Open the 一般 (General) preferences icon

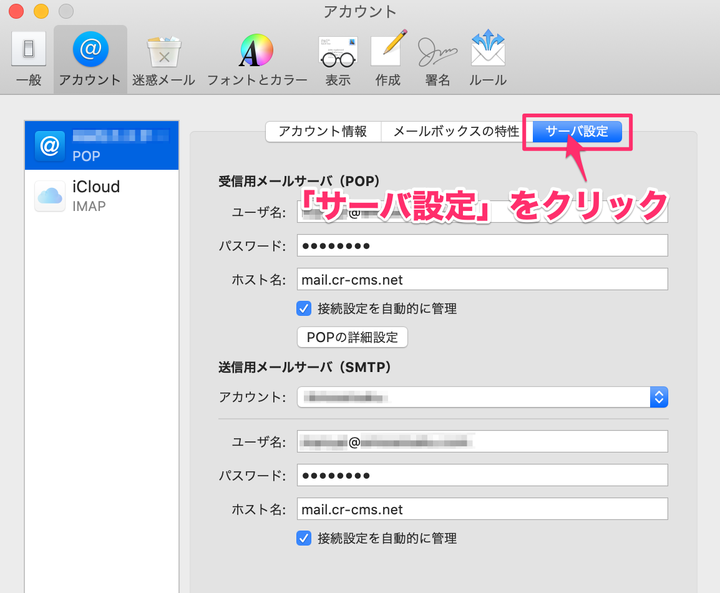click(x=28, y=59)
